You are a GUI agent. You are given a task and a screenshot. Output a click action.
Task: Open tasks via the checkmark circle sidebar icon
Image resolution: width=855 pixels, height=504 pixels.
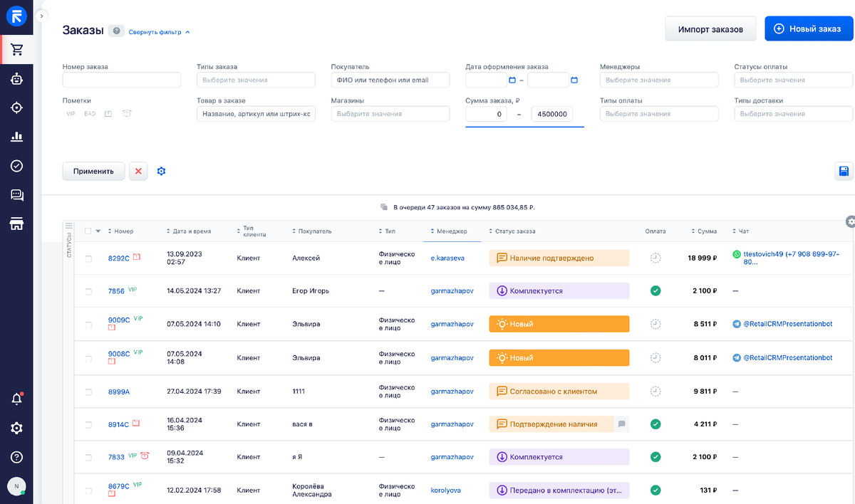(x=16, y=166)
